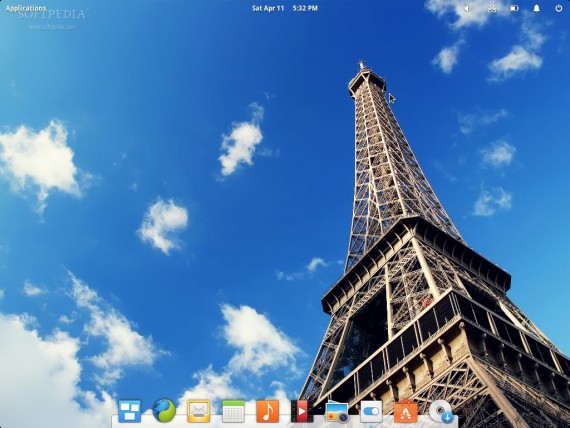Launch the disc installer icon in dock

(x=441, y=411)
